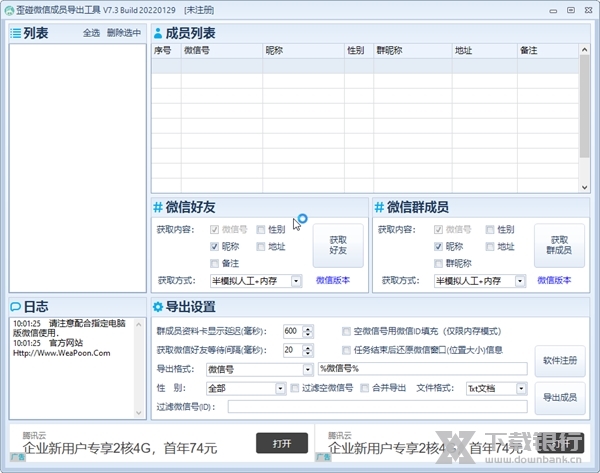Viewport: 600px width, 473px height.
Task: Click 获取群成员 button
Action: point(559,245)
